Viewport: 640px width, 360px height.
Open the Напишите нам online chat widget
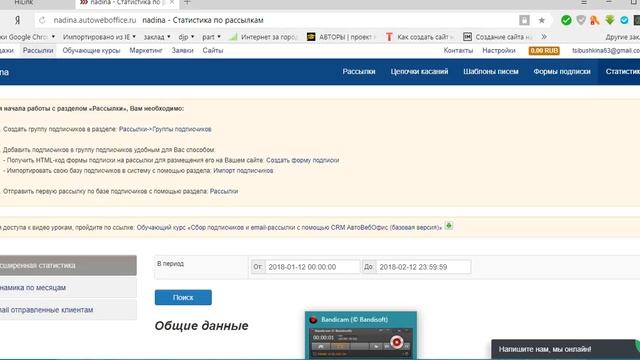point(565,349)
